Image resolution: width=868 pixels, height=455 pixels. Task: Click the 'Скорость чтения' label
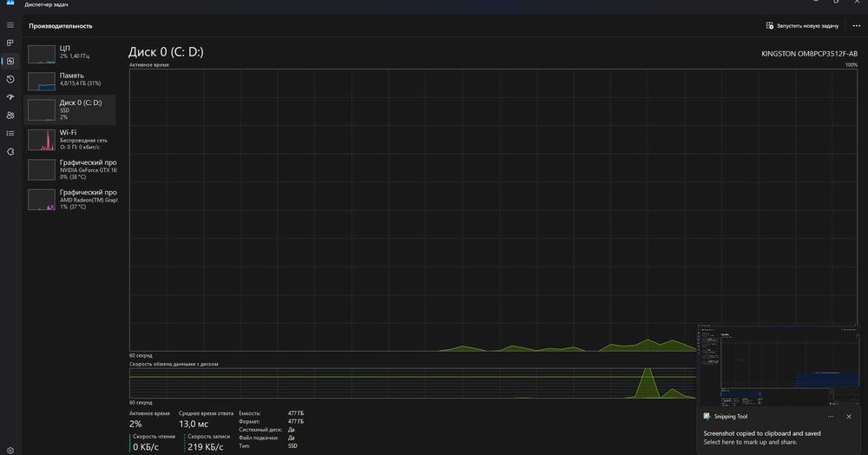(x=154, y=436)
